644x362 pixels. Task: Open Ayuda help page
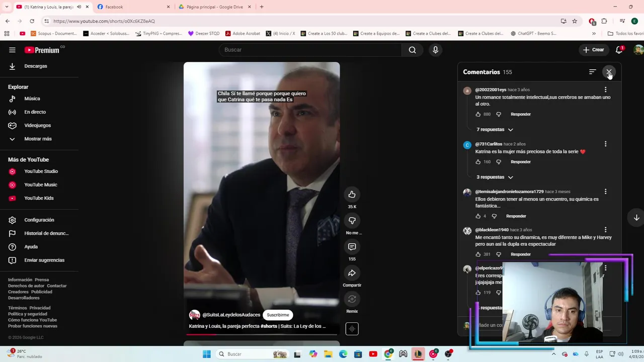point(31,247)
